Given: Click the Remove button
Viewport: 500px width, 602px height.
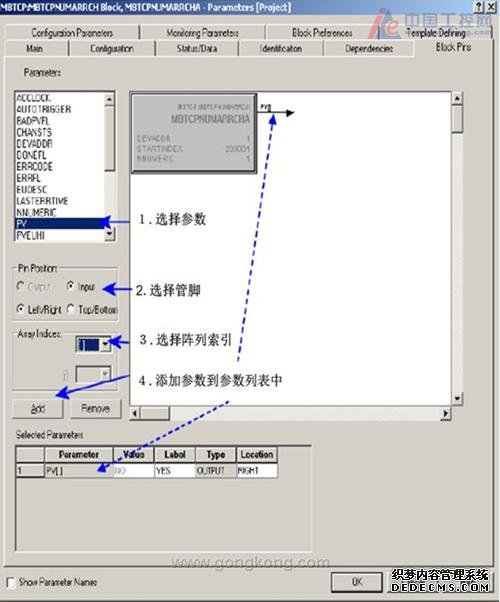Looking at the screenshot, I should pyautogui.click(x=96, y=408).
